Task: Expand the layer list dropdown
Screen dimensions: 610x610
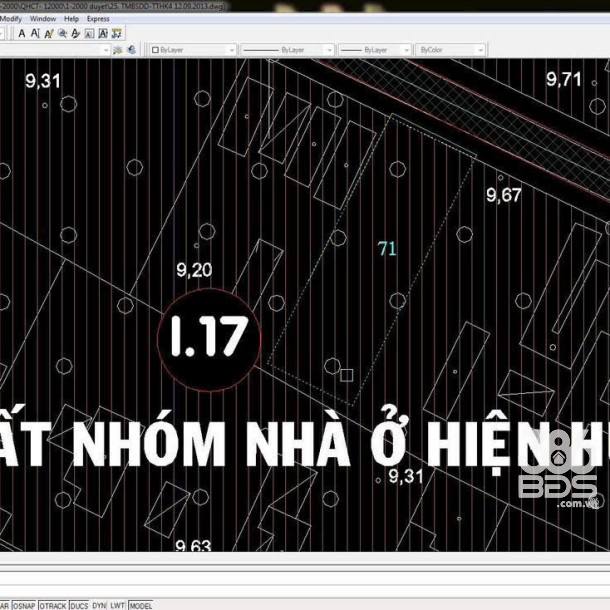Action: point(105,50)
